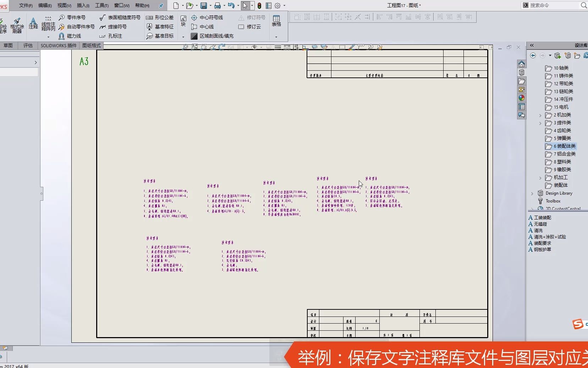Open the back-navigation dropdown arrow in Design Library
Image resolution: width=588 pixels, height=368 pixels.
point(550,55)
